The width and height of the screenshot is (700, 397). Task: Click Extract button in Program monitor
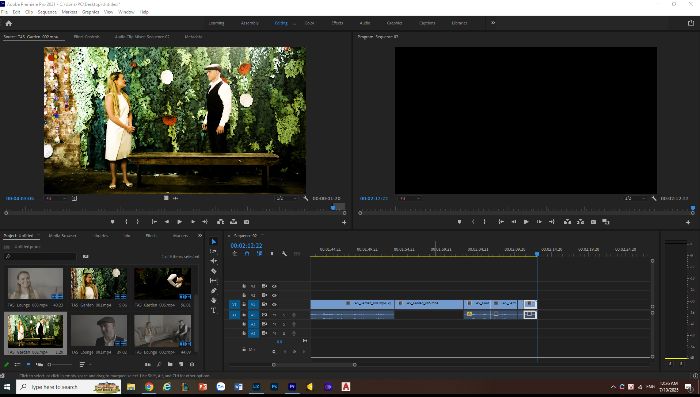(x=580, y=221)
